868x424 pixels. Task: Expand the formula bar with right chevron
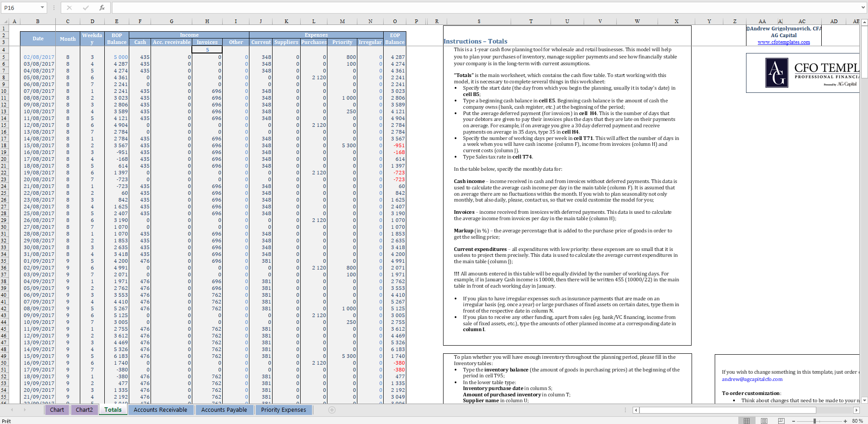click(x=863, y=8)
